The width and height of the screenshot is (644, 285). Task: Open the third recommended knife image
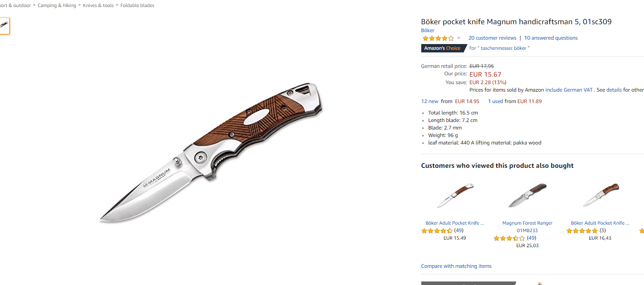pyautogui.click(x=600, y=196)
